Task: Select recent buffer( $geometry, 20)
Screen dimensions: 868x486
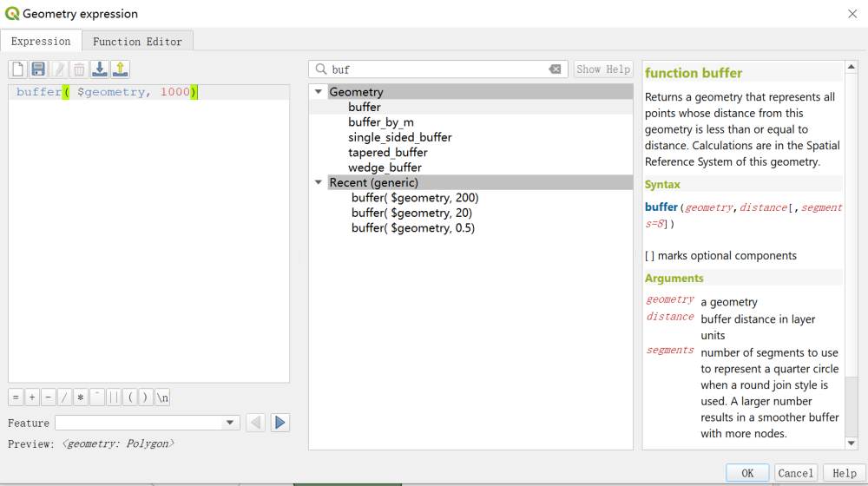Action: coord(411,213)
